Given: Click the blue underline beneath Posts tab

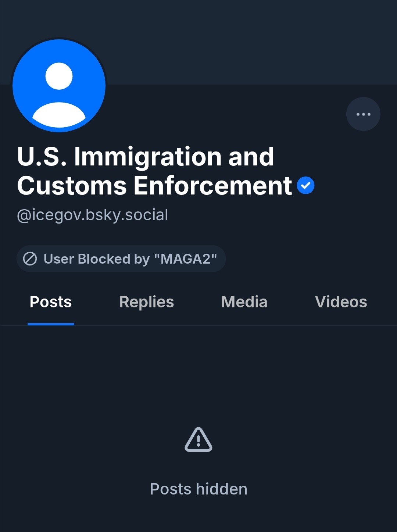Looking at the screenshot, I should tap(51, 324).
